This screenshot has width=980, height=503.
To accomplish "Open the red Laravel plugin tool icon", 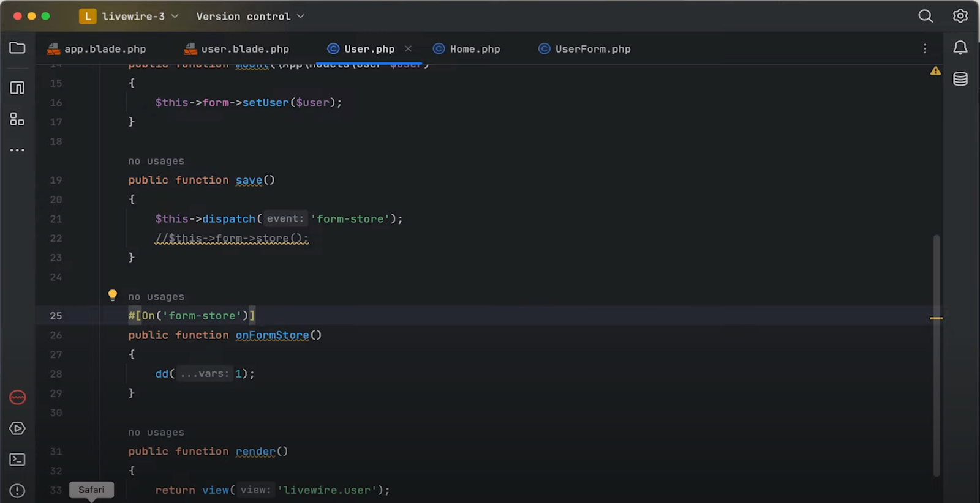I will coord(17,397).
